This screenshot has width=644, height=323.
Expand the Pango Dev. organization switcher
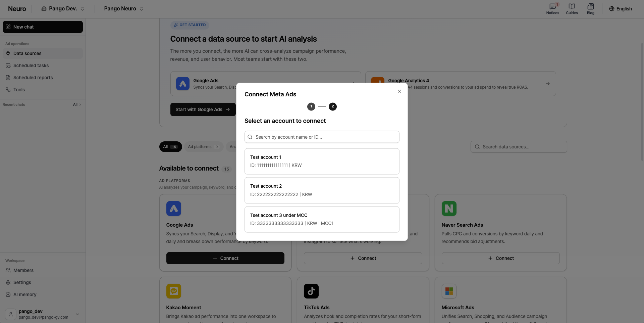pyautogui.click(x=63, y=9)
